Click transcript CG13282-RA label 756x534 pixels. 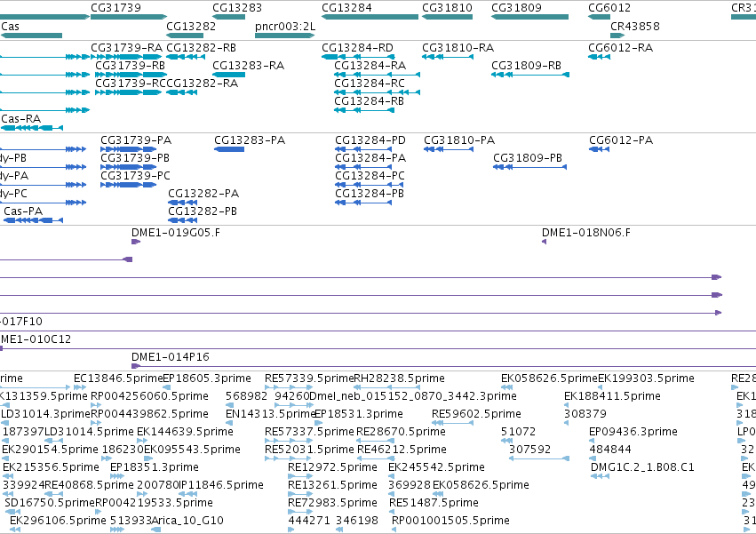tap(202, 84)
